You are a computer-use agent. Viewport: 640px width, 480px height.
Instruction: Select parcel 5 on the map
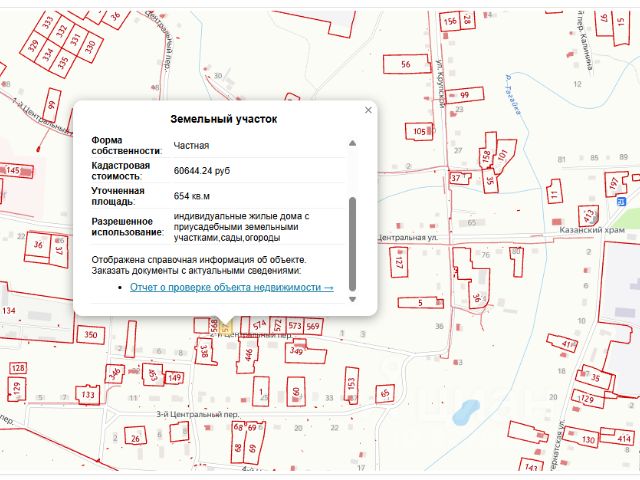click(x=420, y=303)
